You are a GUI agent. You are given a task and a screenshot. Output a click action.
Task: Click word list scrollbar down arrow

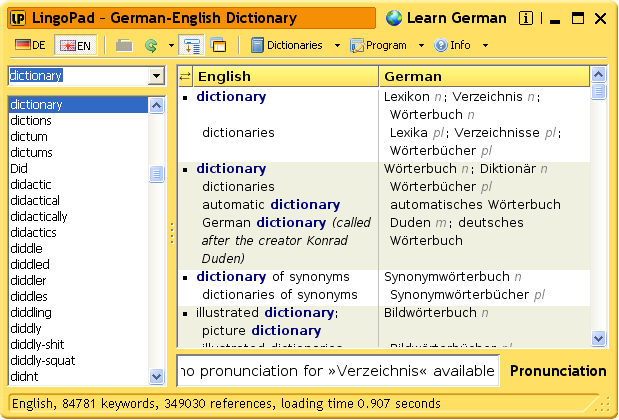(156, 376)
